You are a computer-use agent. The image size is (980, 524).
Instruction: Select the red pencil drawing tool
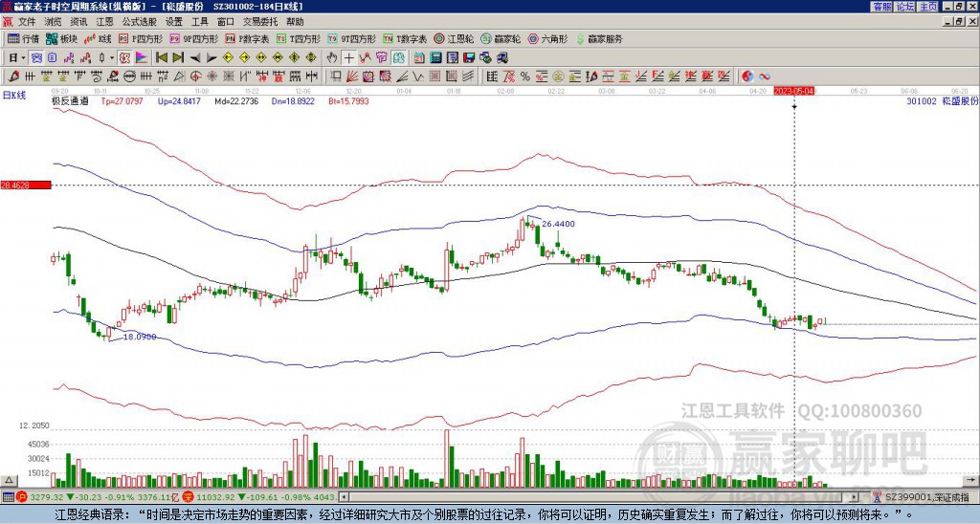[x=12, y=76]
